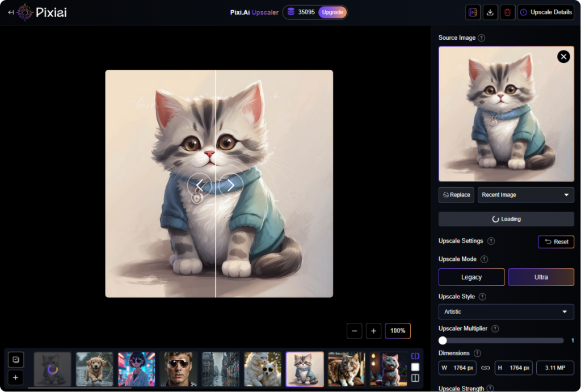The height and width of the screenshot is (392, 581).
Task: Reset the Upscale Settings
Action: [555, 242]
